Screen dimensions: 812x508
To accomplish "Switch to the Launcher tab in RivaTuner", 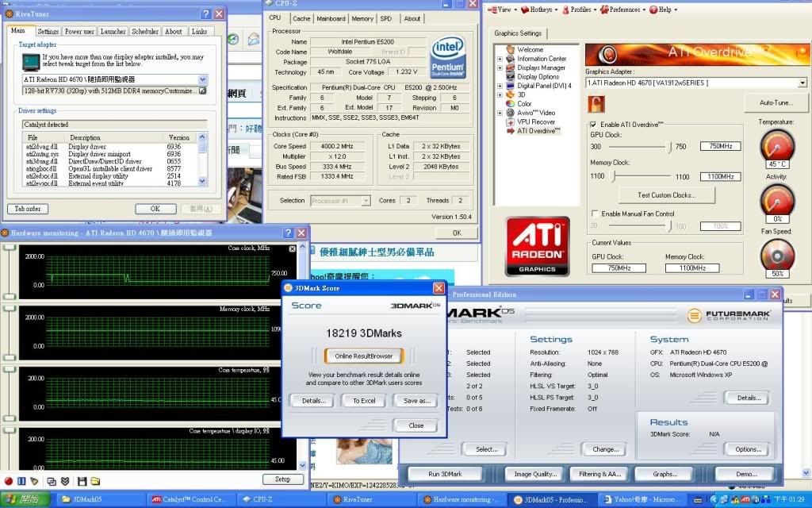I will [x=113, y=32].
